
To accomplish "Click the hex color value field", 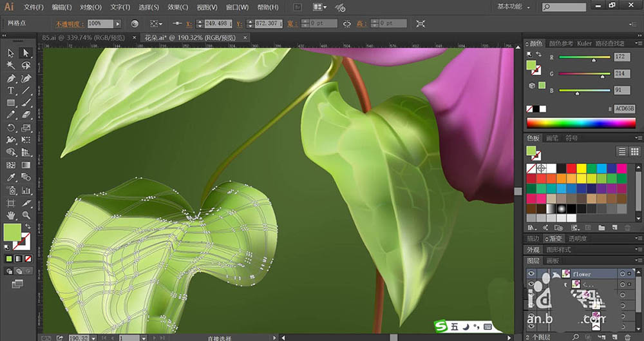I will pos(624,109).
